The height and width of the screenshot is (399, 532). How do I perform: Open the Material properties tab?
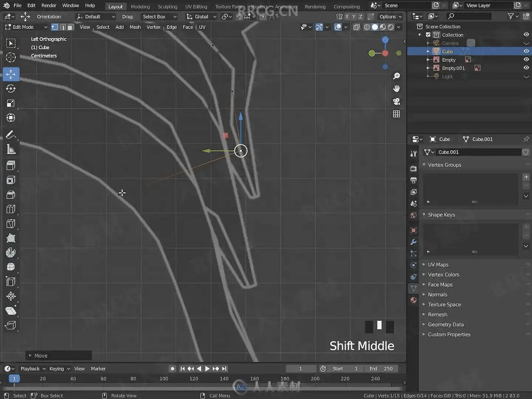pyautogui.click(x=413, y=300)
